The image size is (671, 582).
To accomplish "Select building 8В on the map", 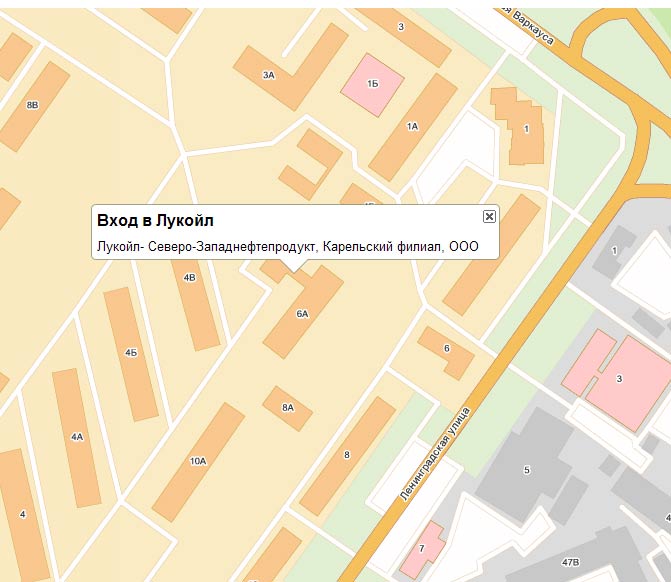I will (x=33, y=105).
